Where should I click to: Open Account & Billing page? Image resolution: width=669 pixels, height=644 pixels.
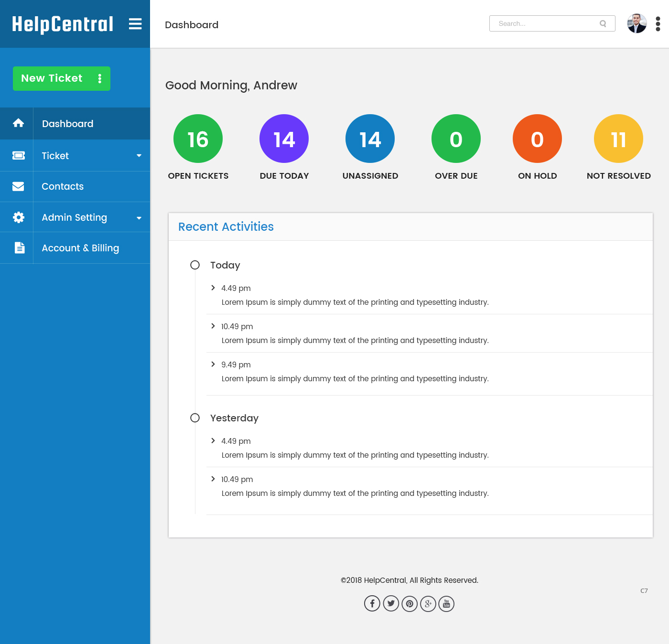click(80, 248)
